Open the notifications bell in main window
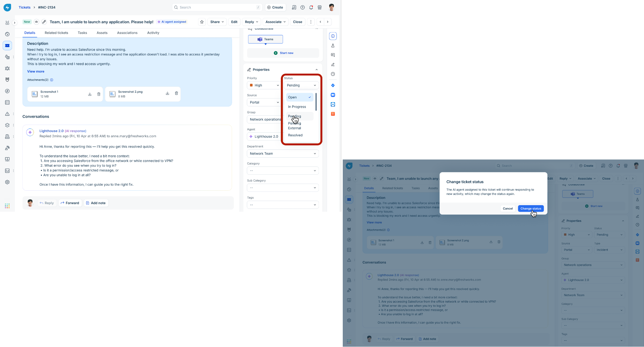This screenshot has width=644, height=347. tap(311, 8)
